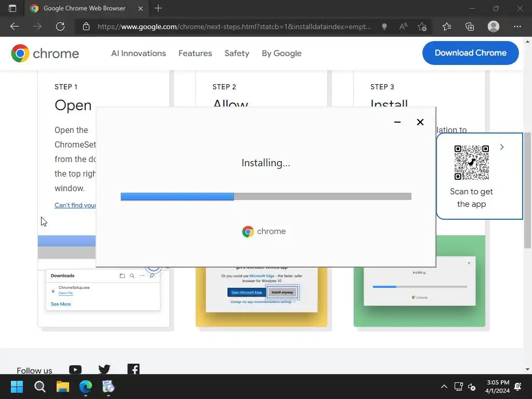Close the Google Chrome Web Browser tab
This screenshot has width=532, height=399.
140,8
